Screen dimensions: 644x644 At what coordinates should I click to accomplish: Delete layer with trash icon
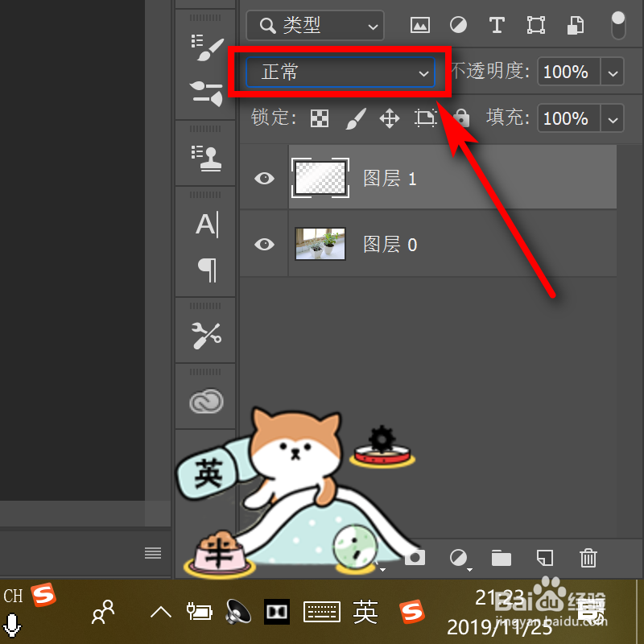(x=588, y=558)
